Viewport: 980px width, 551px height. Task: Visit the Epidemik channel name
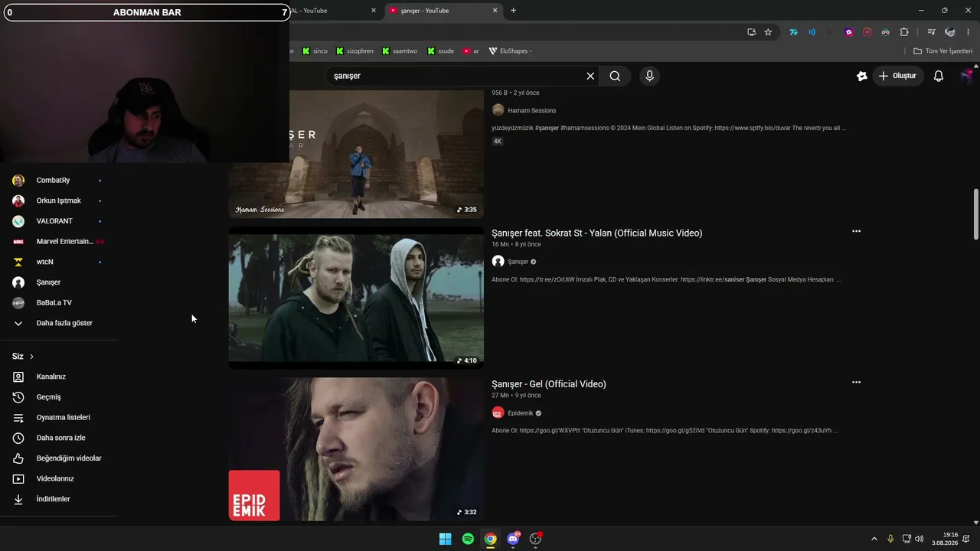click(520, 413)
